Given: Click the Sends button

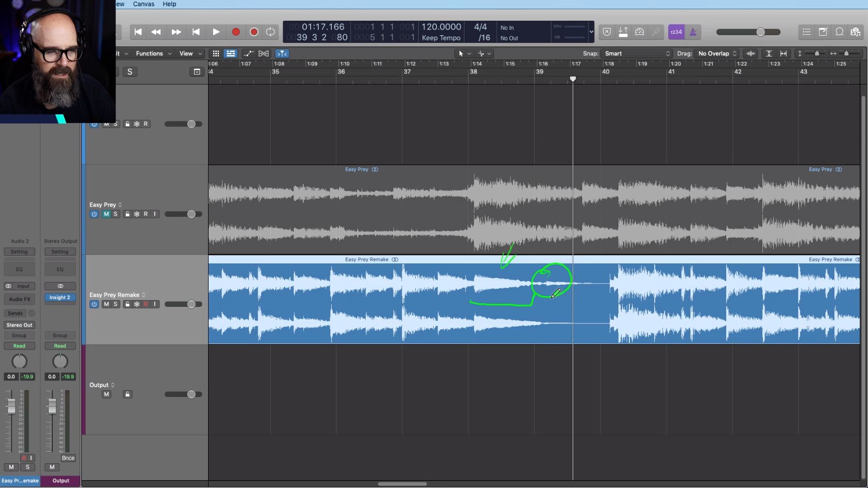Looking at the screenshot, I should 16,314.
